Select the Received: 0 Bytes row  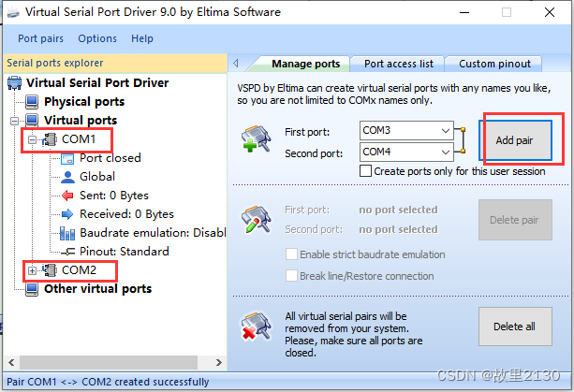(126, 214)
